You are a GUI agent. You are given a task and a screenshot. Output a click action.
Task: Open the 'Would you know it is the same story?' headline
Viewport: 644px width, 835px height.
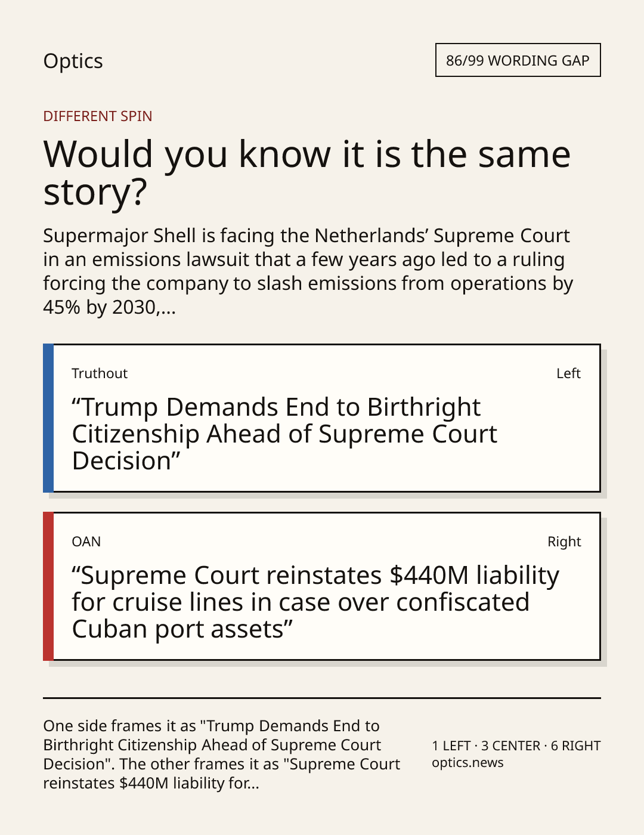point(307,172)
